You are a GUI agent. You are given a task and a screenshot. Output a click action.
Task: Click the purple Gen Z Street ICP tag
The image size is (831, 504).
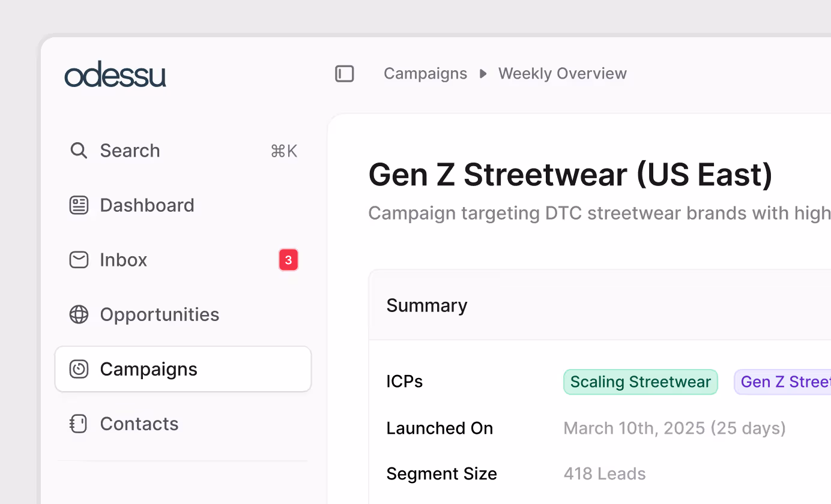(782, 382)
